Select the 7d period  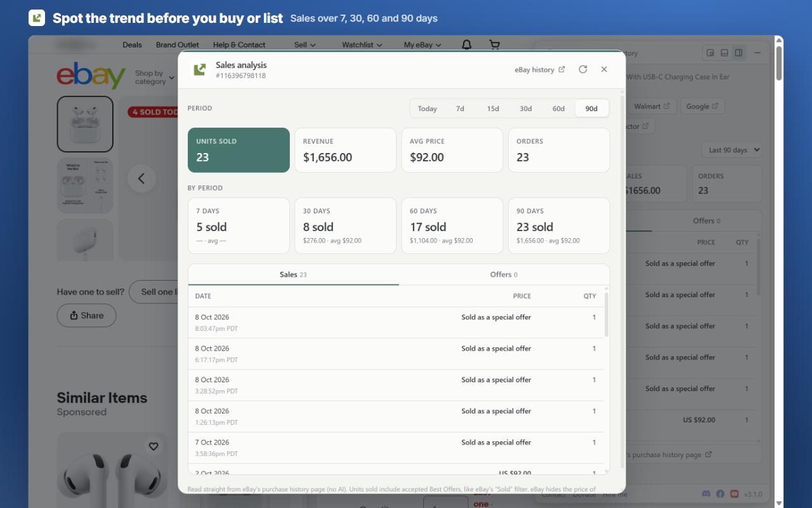tap(460, 109)
